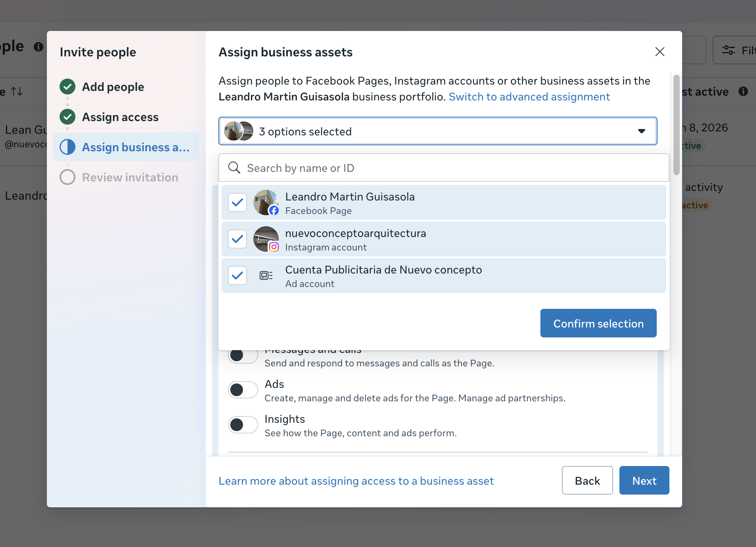Screen dimensions: 756x547
Task: Click the dropdown caret arrow
Action: [642, 131]
